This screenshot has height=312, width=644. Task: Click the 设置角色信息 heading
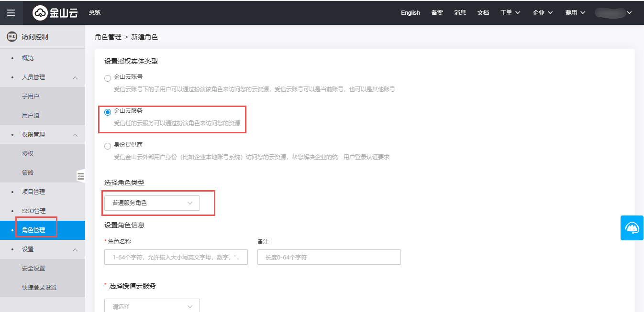124,225
